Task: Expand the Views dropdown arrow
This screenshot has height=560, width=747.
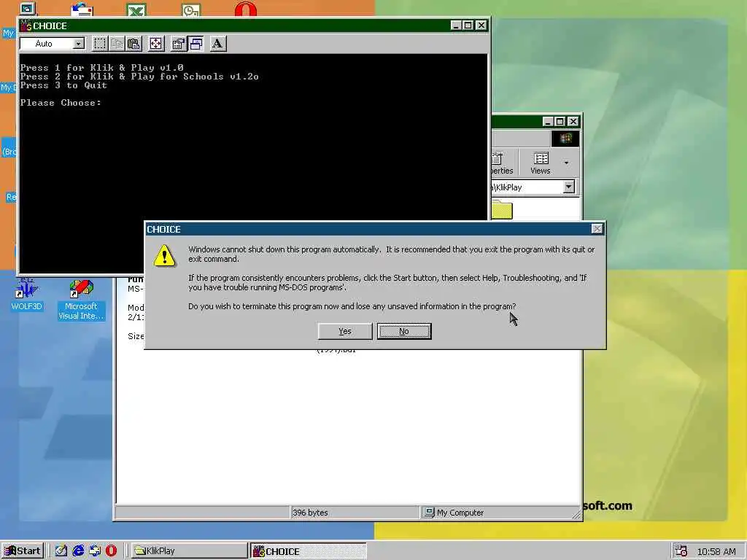Action: tap(566, 163)
